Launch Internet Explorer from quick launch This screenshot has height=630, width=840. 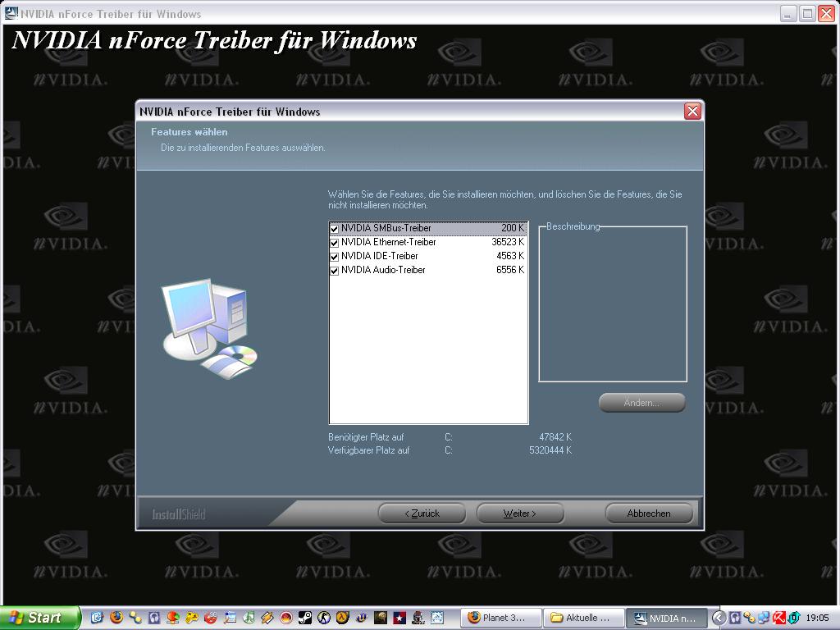coord(97,618)
